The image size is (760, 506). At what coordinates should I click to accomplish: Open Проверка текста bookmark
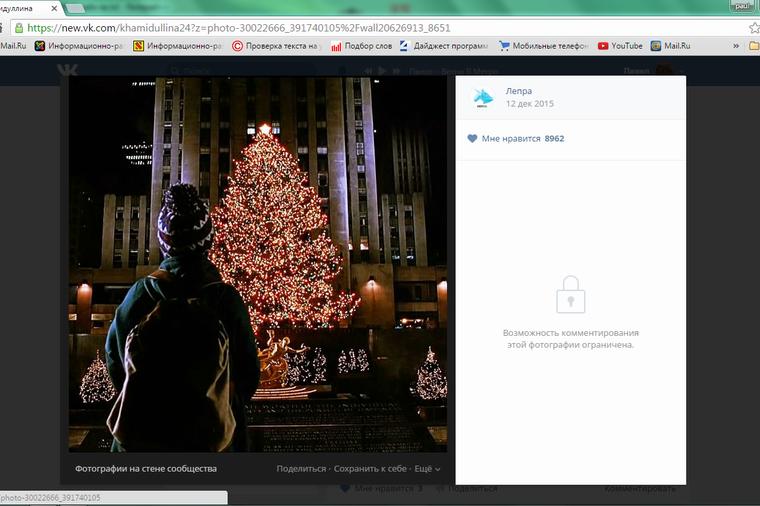(275, 46)
